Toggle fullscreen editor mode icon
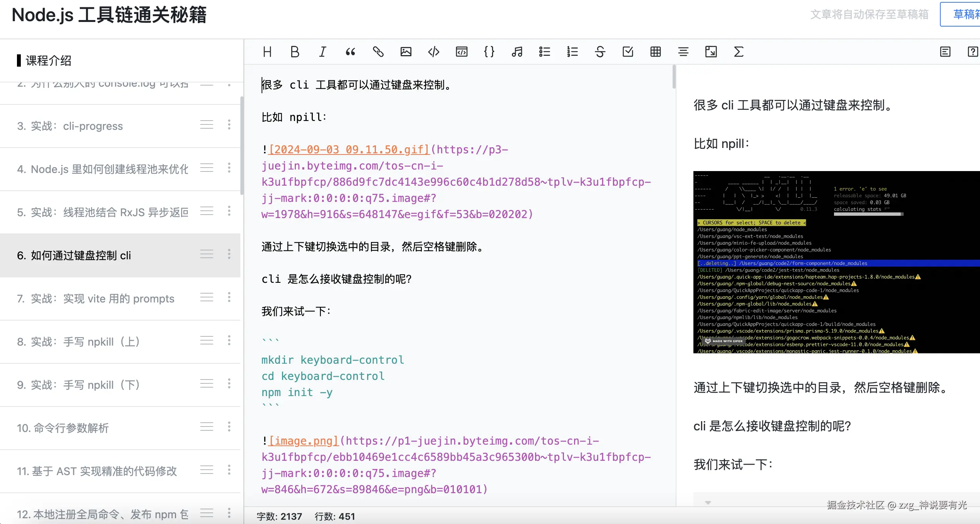Screen dimensions: 980x524 click(711, 52)
